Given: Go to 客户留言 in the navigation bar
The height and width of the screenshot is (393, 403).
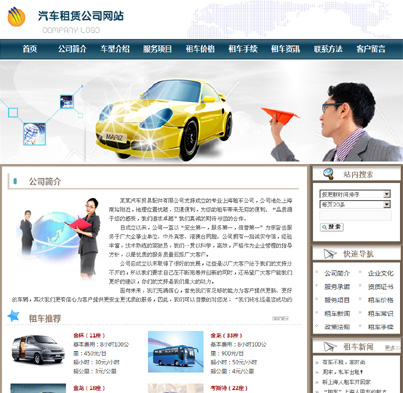Looking at the screenshot, I should point(371,49).
